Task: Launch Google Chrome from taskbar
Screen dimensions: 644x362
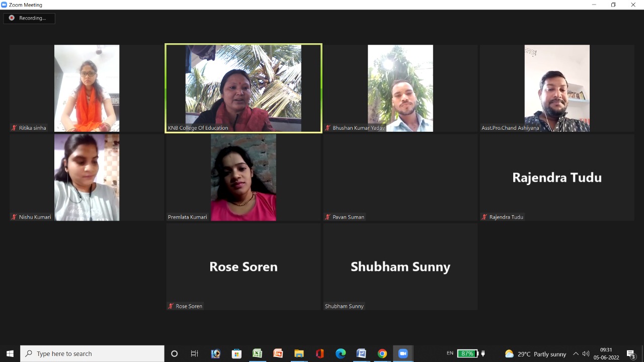Action: [382, 353]
